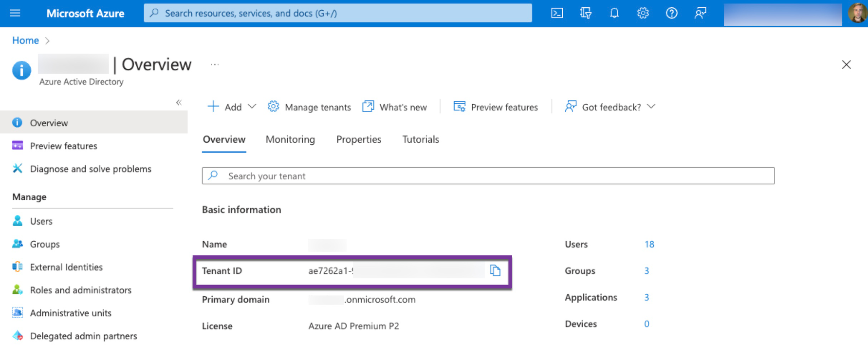Open portal settings gear icon
The width and height of the screenshot is (868, 345).
pyautogui.click(x=643, y=13)
